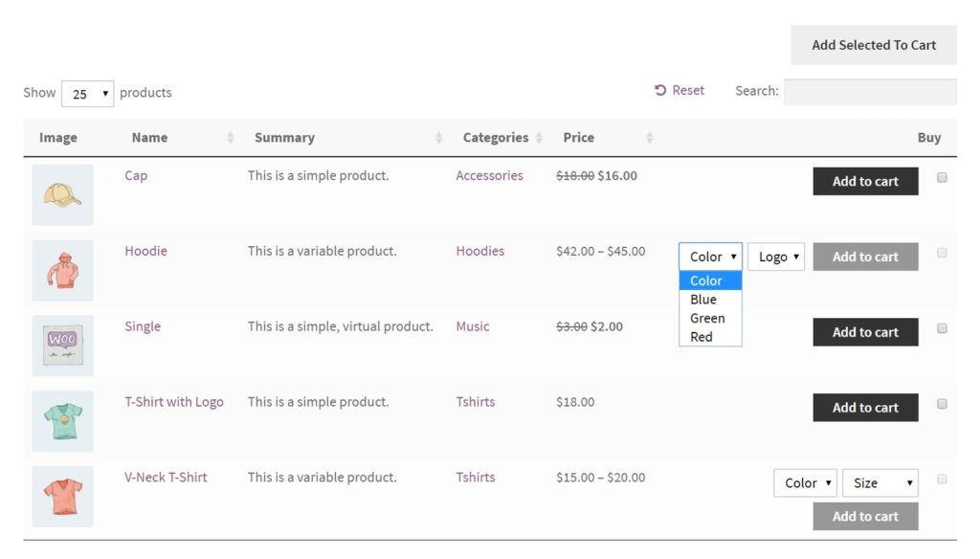Click the V-Neck T-Shirt product thumbnail
The height and width of the screenshot is (559, 980).
click(62, 497)
